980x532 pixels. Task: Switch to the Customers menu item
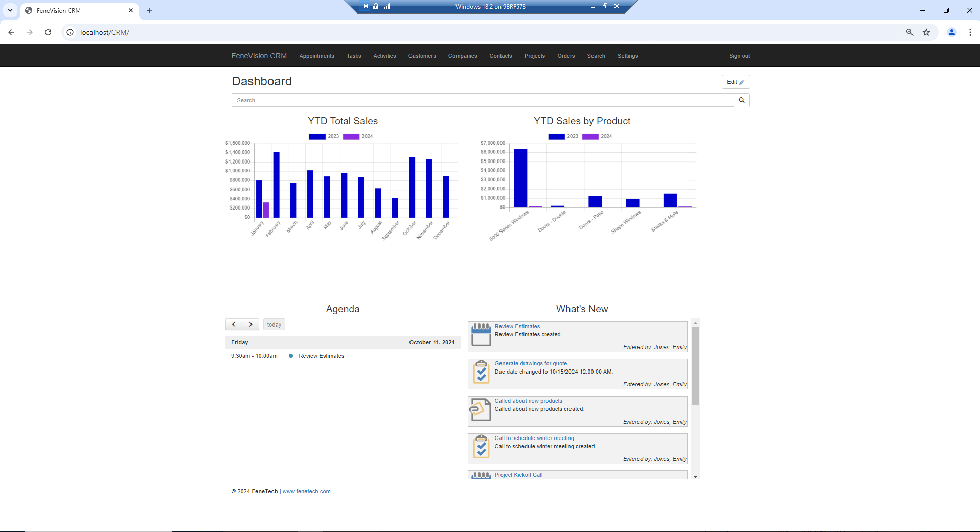(422, 56)
